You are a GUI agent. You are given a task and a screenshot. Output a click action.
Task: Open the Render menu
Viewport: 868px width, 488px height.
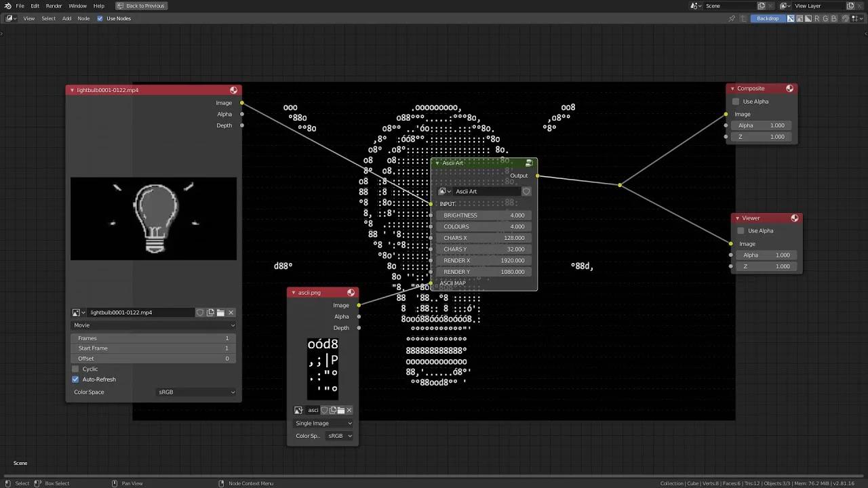(x=54, y=5)
